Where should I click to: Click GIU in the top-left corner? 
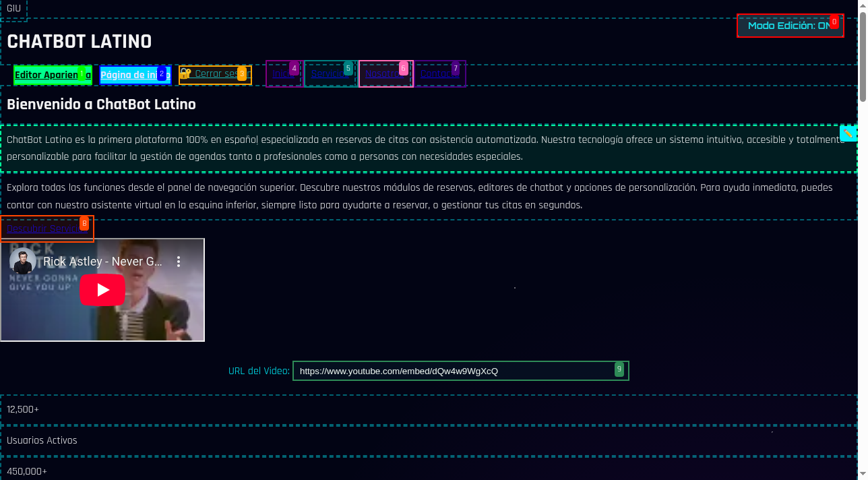click(13, 9)
